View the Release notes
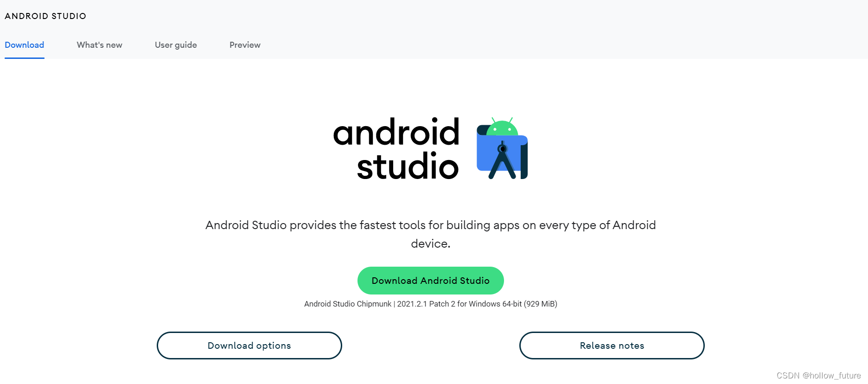 tap(612, 346)
